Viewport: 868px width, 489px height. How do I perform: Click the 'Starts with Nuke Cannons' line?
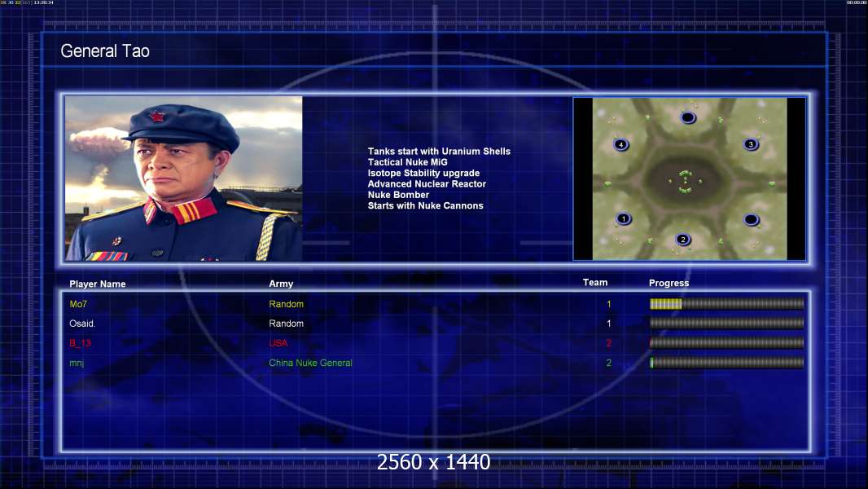(x=425, y=205)
